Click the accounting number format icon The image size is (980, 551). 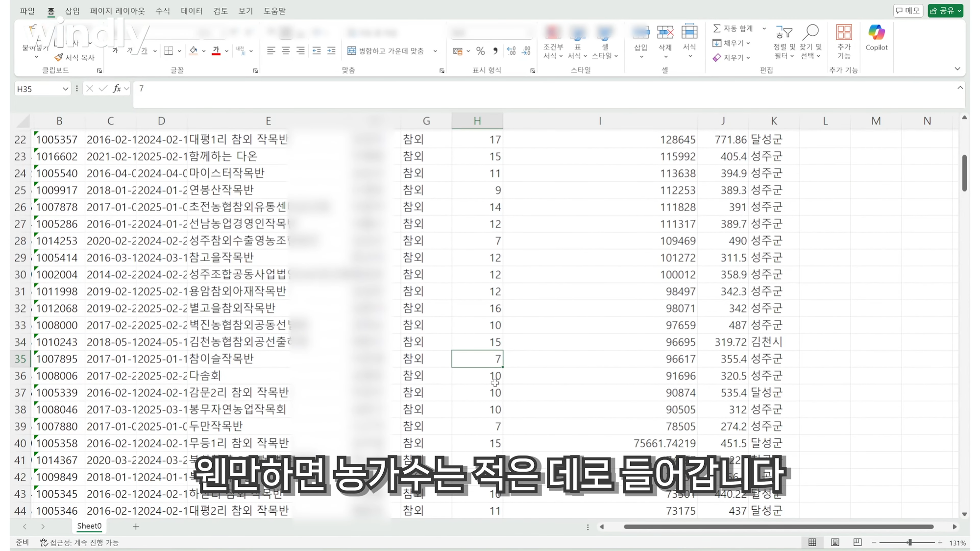458,51
